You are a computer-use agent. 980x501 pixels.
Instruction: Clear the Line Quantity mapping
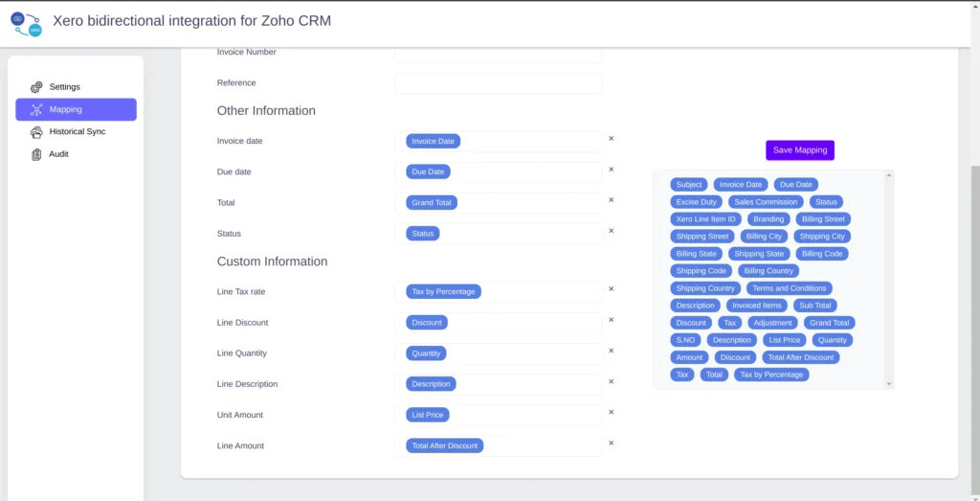(x=612, y=351)
